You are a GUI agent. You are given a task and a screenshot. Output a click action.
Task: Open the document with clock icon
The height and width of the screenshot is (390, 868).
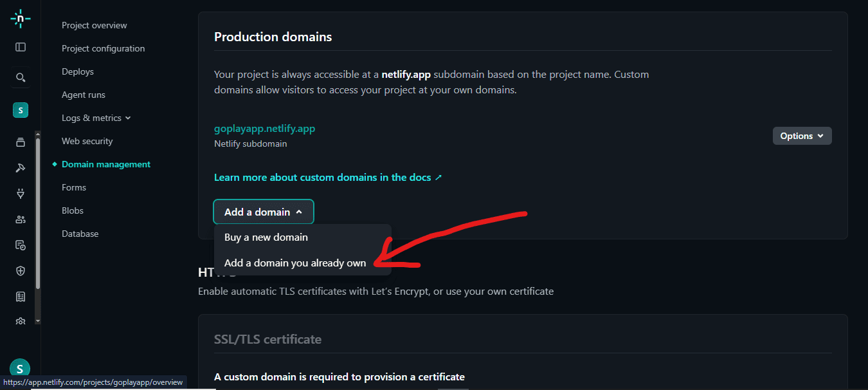pos(21,245)
